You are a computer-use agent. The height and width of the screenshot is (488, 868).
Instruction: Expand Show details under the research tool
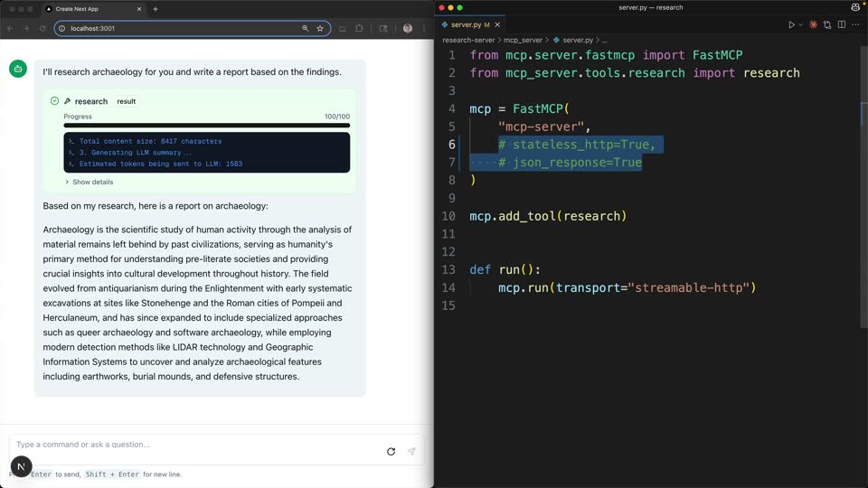(90, 182)
